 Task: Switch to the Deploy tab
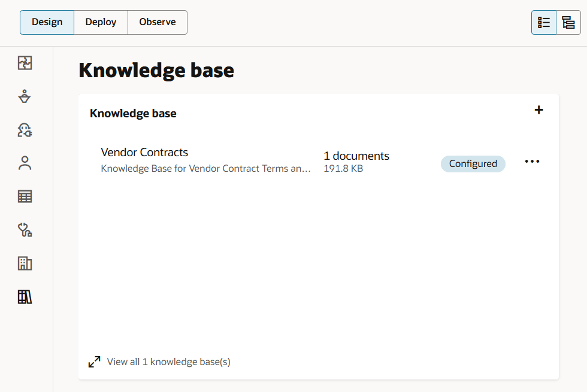pos(101,23)
